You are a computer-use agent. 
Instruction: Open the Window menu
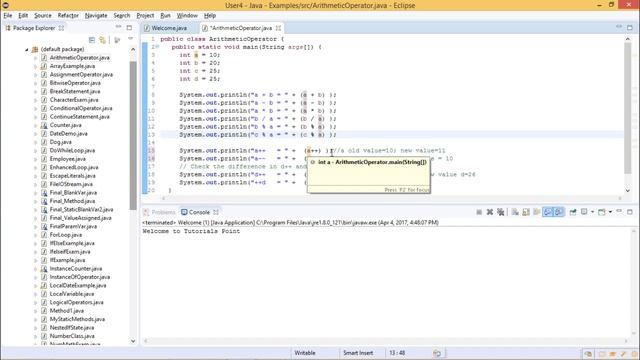pos(187,16)
